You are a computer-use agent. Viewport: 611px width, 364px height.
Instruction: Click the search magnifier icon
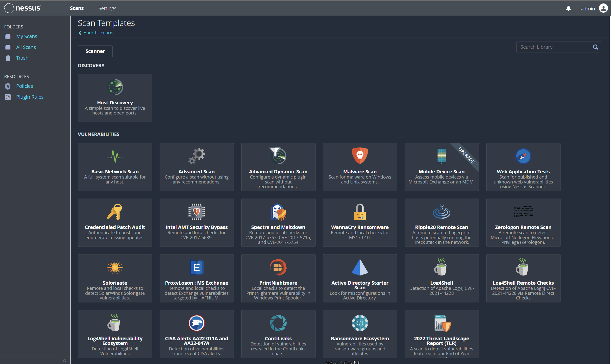(595, 47)
